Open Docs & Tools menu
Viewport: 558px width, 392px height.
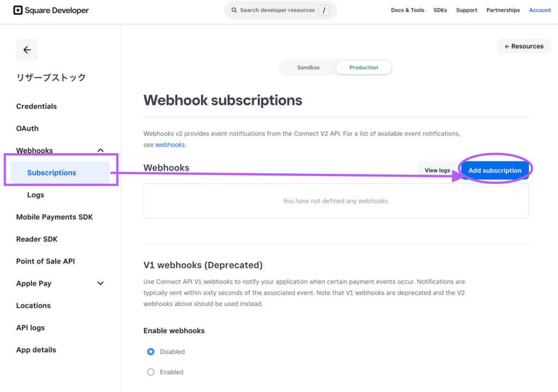(408, 10)
